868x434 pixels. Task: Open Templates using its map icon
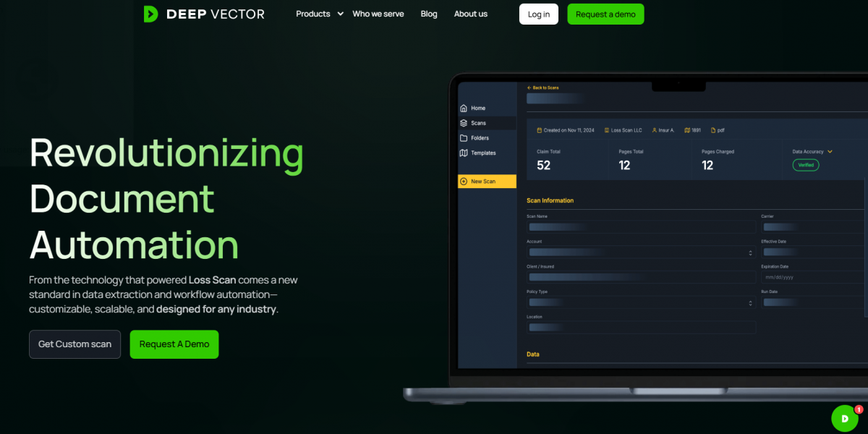tap(464, 153)
